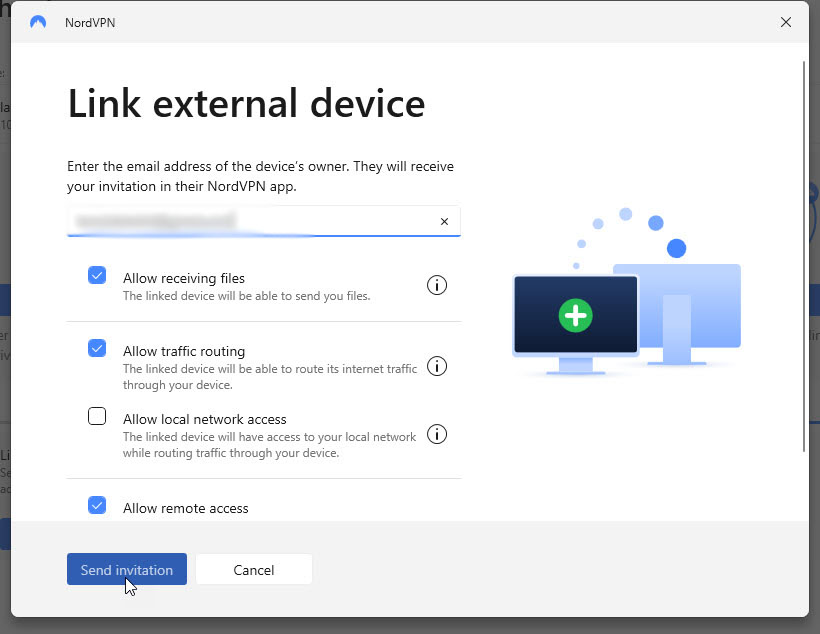Image resolution: width=820 pixels, height=634 pixels.
Task: Click the NordVPN logo in the title bar
Action: (38, 22)
